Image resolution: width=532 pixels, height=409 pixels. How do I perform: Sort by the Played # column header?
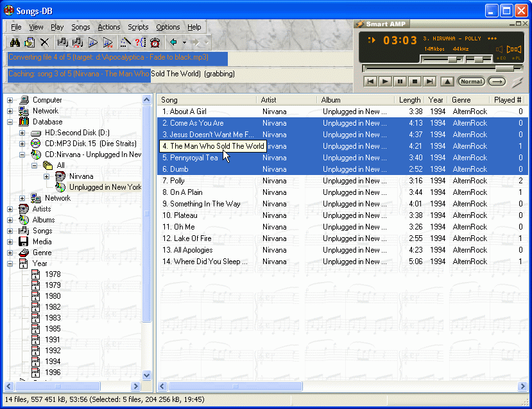coord(508,100)
